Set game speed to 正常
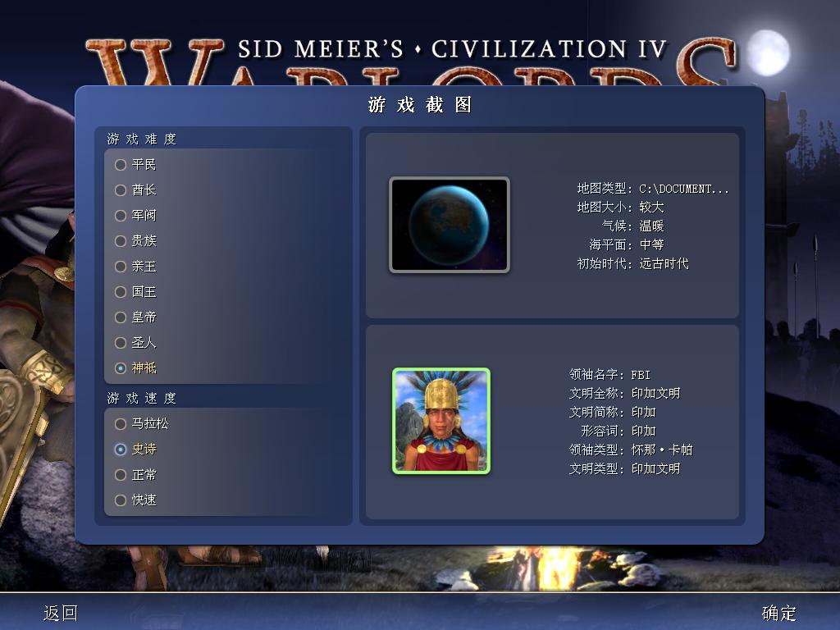This screenshot has width=840, height=630. [x=135, y=475]
